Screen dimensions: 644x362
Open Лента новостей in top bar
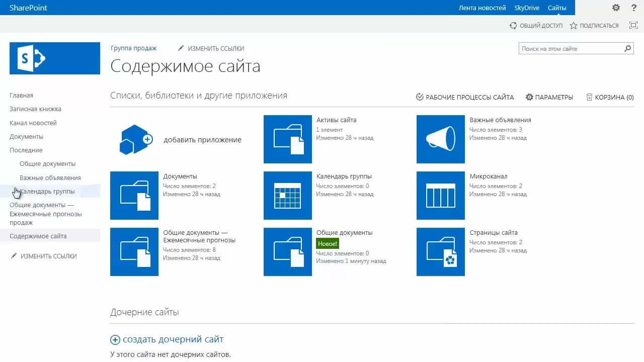(x=482, y=8)
